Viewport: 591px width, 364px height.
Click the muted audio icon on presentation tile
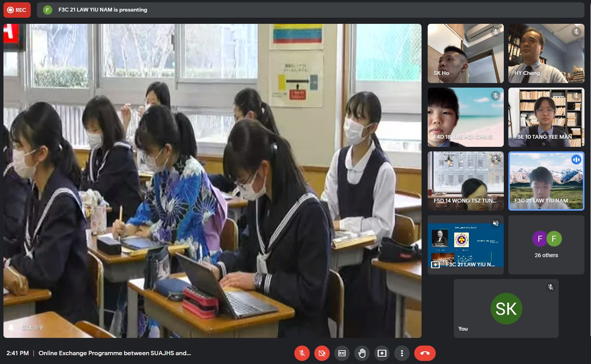[x=496, y=223]
